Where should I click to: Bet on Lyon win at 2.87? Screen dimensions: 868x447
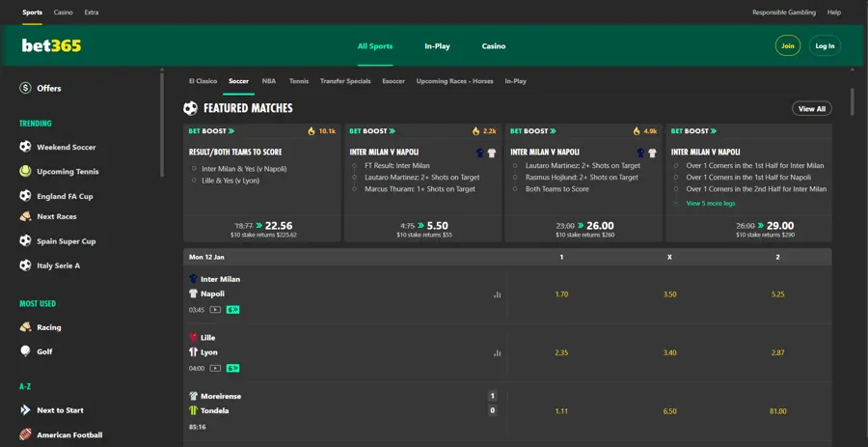tap(777, 352)
